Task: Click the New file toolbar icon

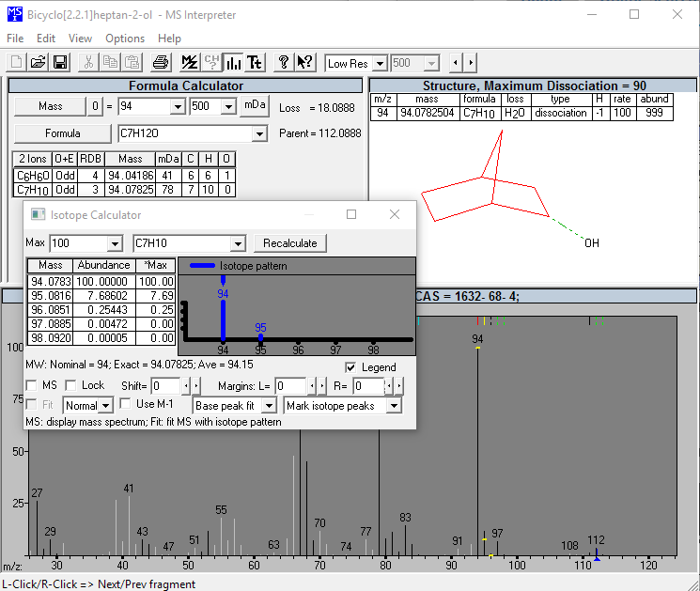Action: (x=17, y=63)
